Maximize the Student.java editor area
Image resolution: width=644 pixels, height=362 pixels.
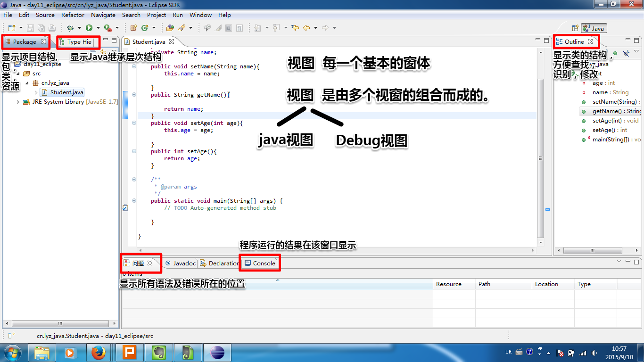click(x=546, y=41)
